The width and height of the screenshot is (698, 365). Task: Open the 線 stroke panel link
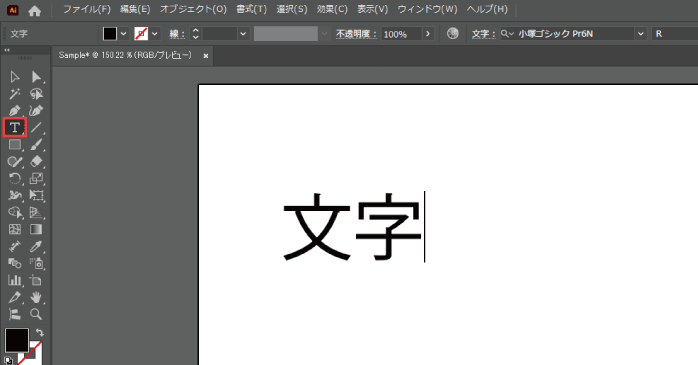coord(177,34)
